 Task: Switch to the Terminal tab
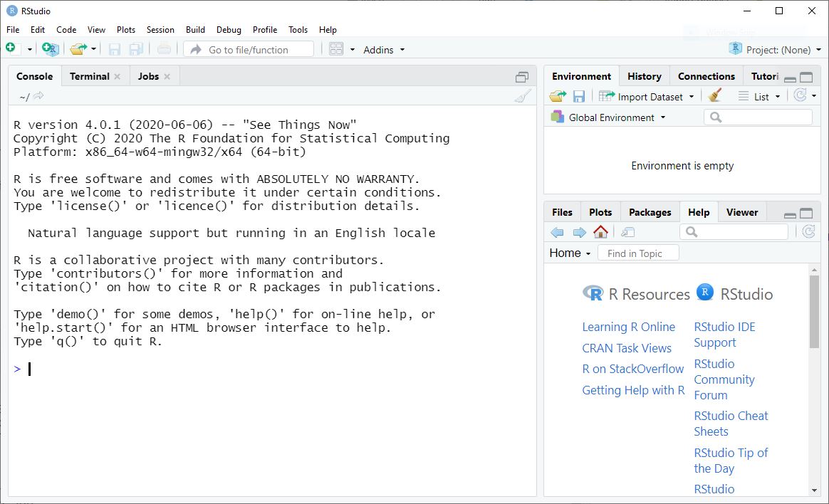tap(89, 76)
